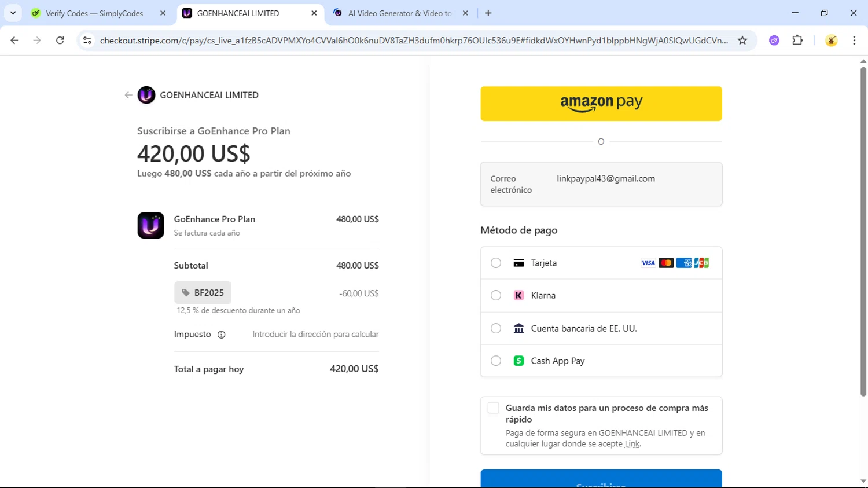Viewport: 868px width, 488px height.
Task: Click the bank building icon
Action: pyautogui.click(x=518, y=328)
